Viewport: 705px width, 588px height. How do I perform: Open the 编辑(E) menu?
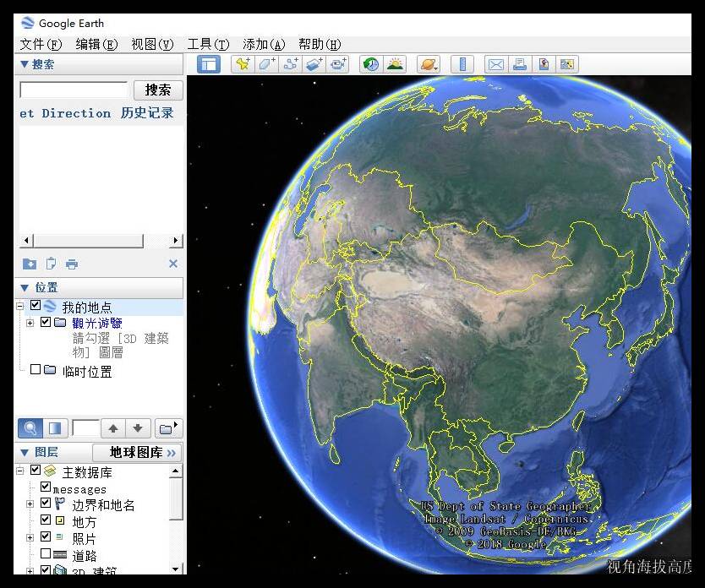pyautogui.click(x=96, y=45)
